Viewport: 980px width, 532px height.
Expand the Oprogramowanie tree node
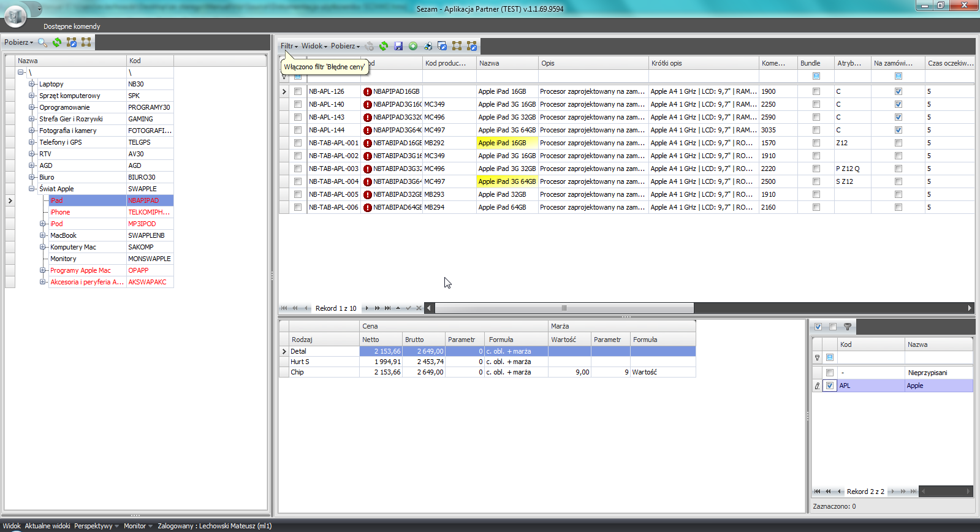click(x=32, y=107)
